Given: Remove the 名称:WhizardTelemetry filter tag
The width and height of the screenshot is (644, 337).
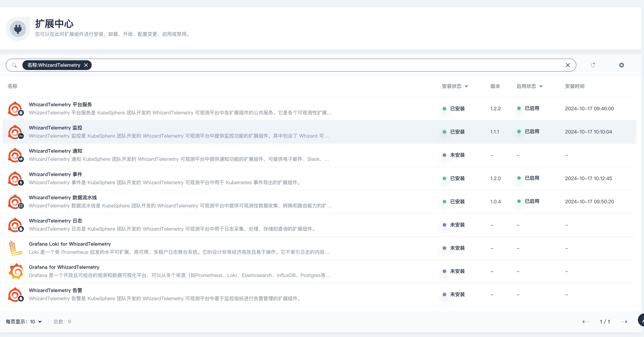Looking at the screenshot, I should 86,65.
